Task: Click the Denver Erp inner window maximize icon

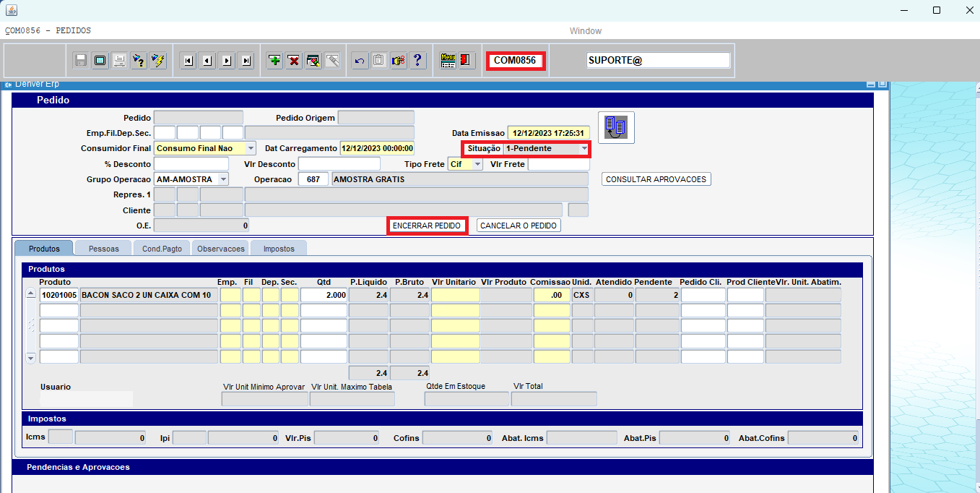Action: click(x=882, y=85)
